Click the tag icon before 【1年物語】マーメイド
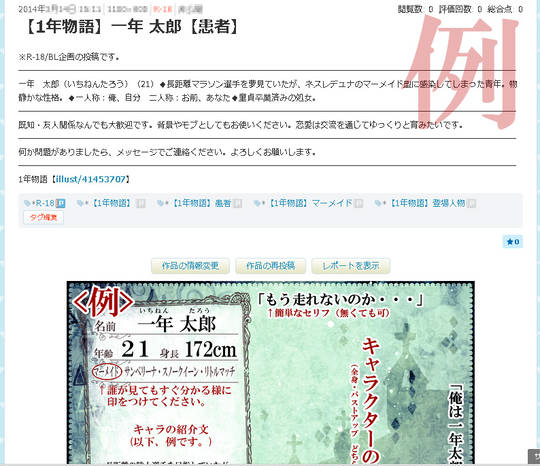Viewport: 540px width, 466px height. (257, 204)
